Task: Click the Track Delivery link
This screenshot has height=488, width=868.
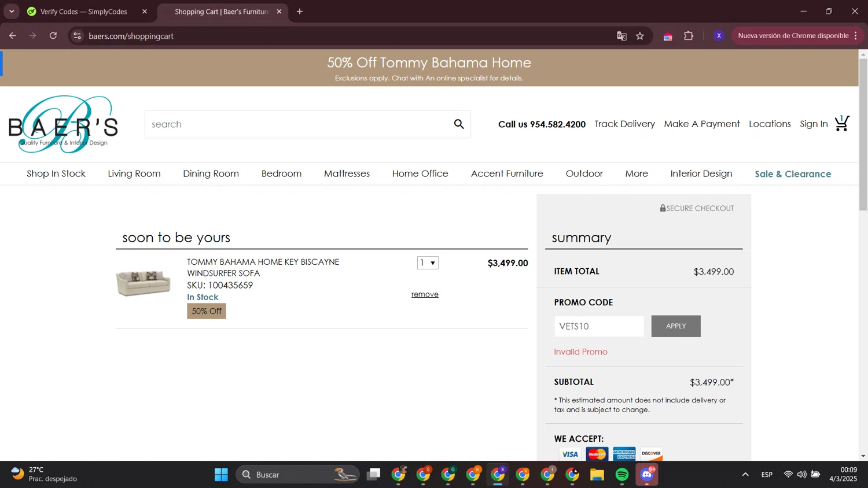Action: pyautogui.click(x=624, y=124)
